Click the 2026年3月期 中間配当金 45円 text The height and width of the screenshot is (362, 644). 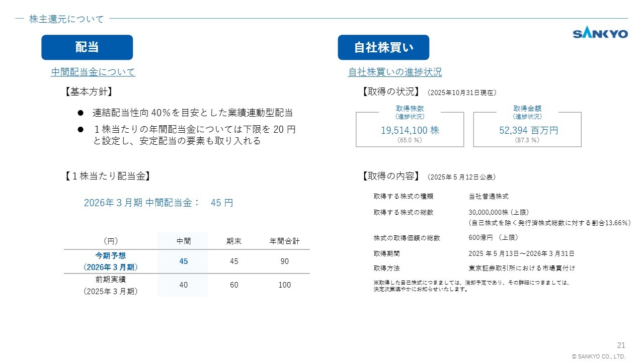pyautogui.click(x=158, y=203)
